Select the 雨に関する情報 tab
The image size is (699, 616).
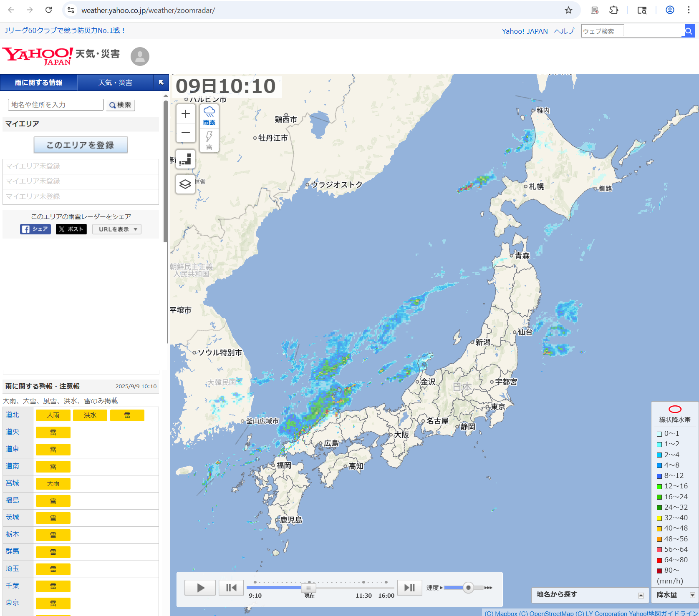(x=39, y=83)
